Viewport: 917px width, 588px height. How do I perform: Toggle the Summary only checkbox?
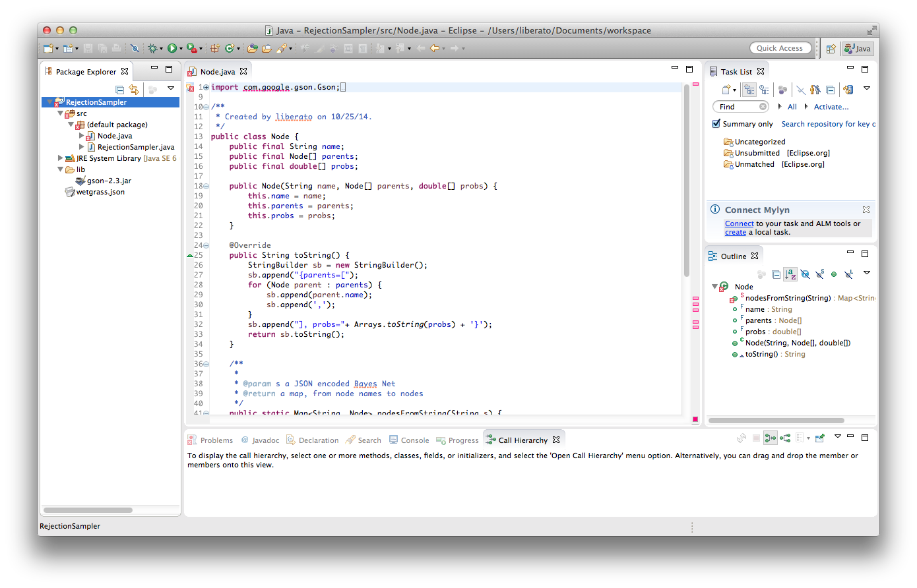click(x=716, y=124)
